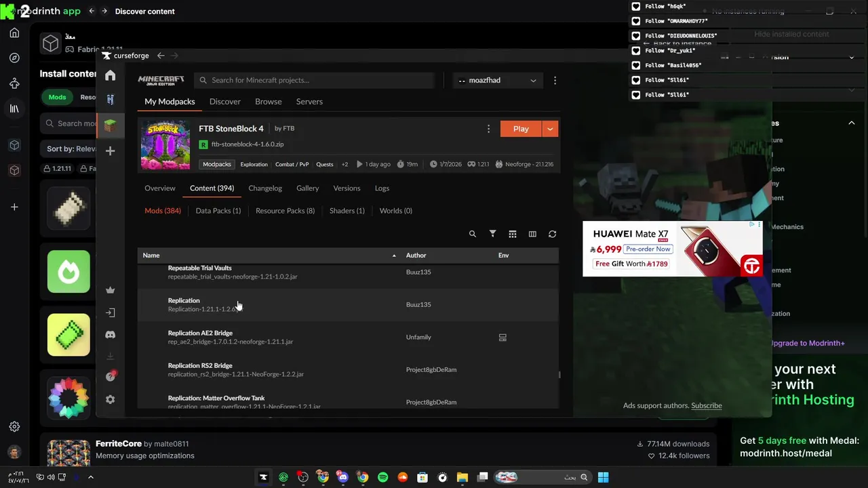
Task: Switch mod list to grid view
Action: (x=513, y=234)
